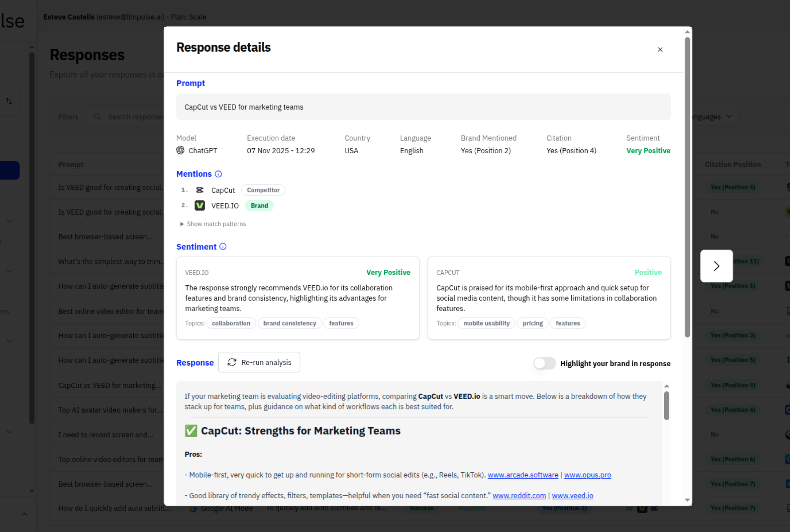Click the info icon next to Mentions
Screen dimensions: 790x532
[x=218, y=174]
